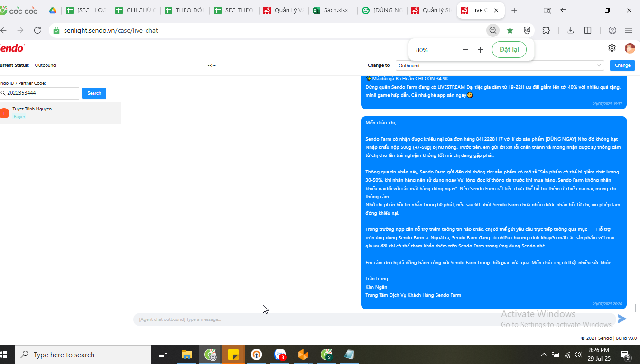
Task: Click the volume speaker tray icon
Action: [x=578, y=355]
